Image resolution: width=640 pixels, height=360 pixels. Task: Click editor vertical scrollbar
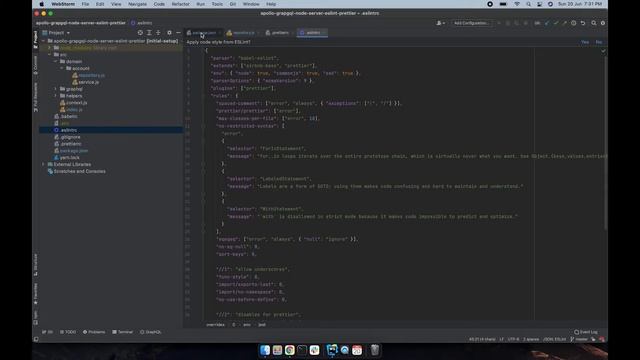pyautogui.click(x=605, y=143)
